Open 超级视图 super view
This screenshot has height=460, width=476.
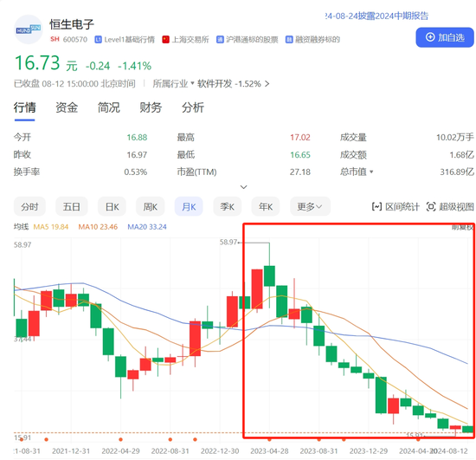pos(450,207)
